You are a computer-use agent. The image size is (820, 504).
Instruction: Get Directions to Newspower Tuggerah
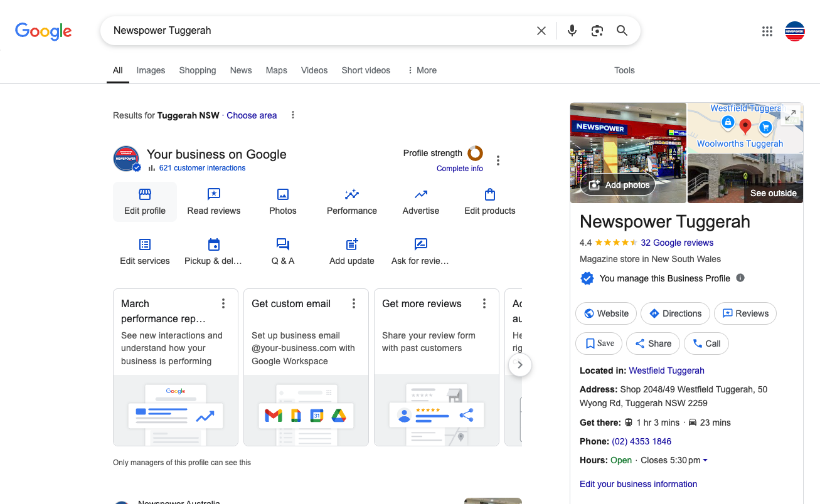[675, 313]
